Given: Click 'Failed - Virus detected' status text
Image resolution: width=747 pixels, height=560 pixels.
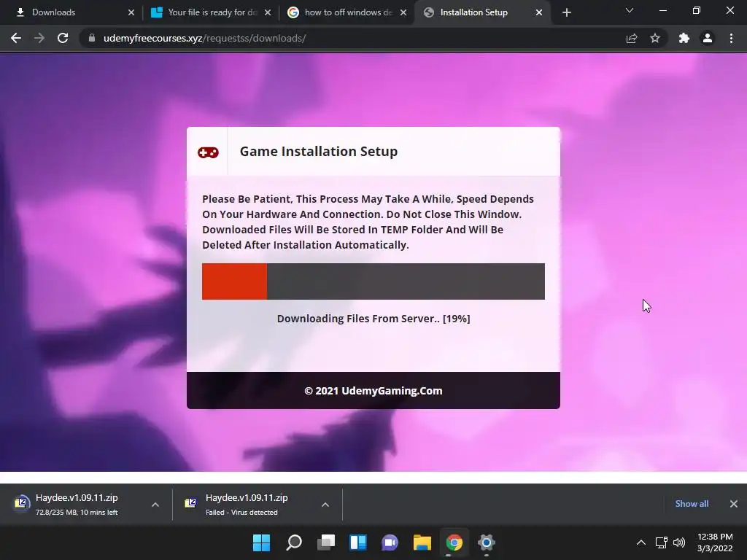Looking at the screenshot, I should tap(241, 513).
